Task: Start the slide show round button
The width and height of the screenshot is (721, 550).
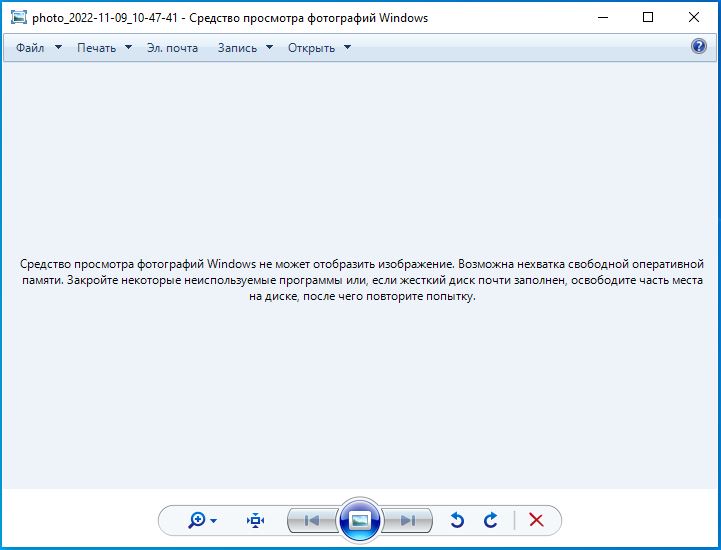Action: tap(360, 520)
